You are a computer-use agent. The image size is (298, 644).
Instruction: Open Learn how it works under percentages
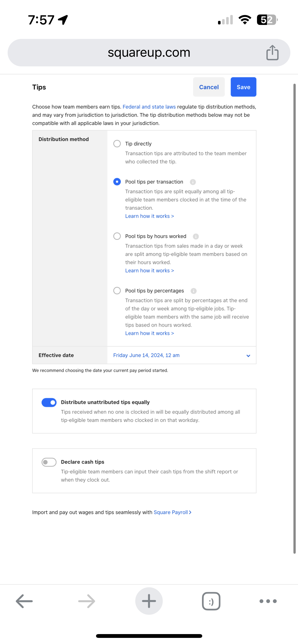(150, 333)
